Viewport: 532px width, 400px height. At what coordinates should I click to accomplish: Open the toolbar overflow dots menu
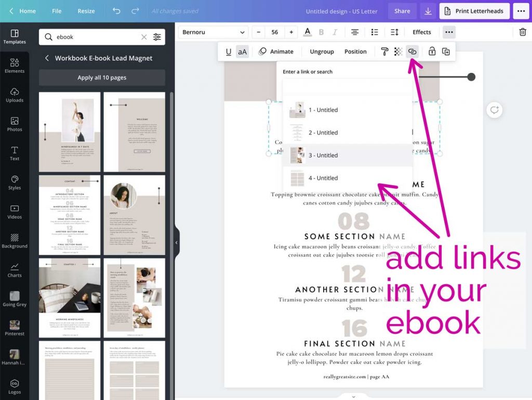(x=449, y=32)
